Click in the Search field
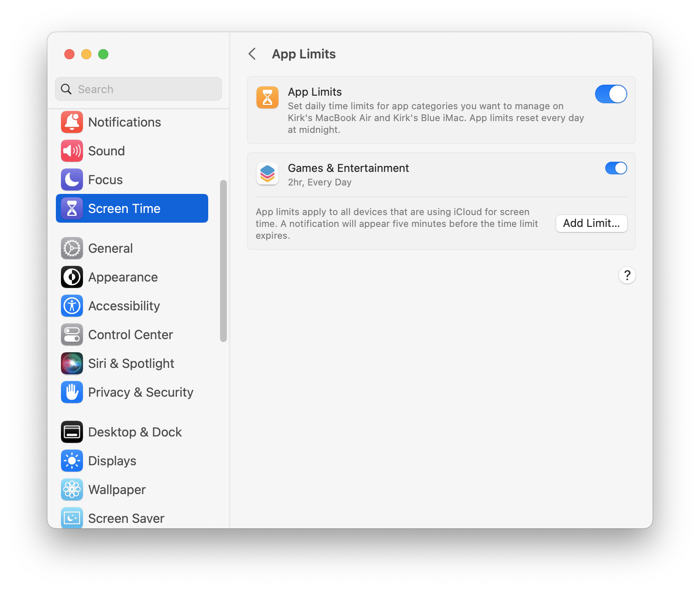This screenshot has width=700, height=591. (138, 89)
